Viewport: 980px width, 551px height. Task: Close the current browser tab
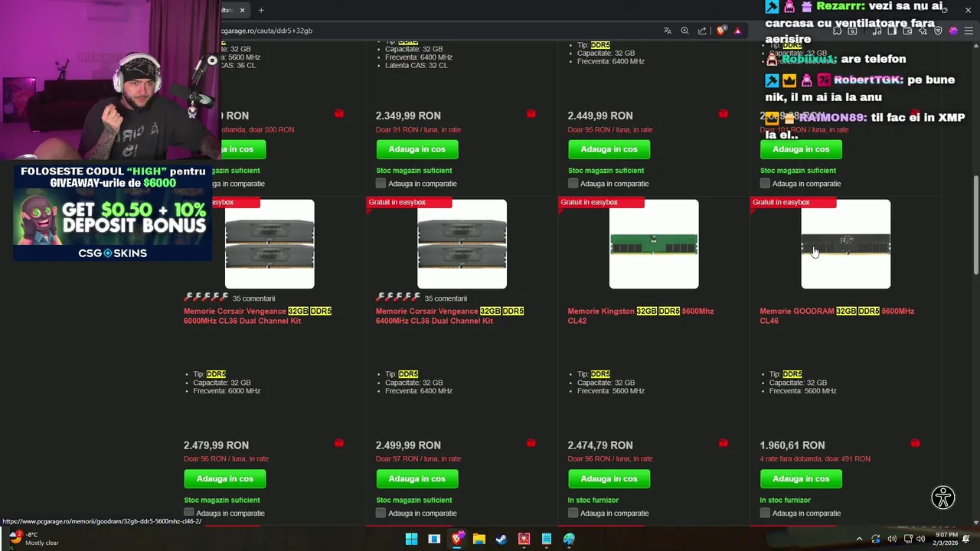click(x=242, y=10)
